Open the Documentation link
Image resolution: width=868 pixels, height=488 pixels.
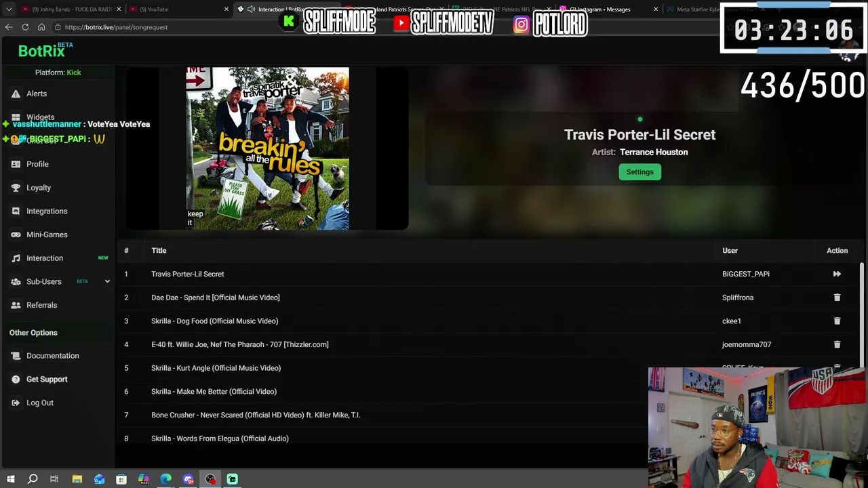coord(53,356)
